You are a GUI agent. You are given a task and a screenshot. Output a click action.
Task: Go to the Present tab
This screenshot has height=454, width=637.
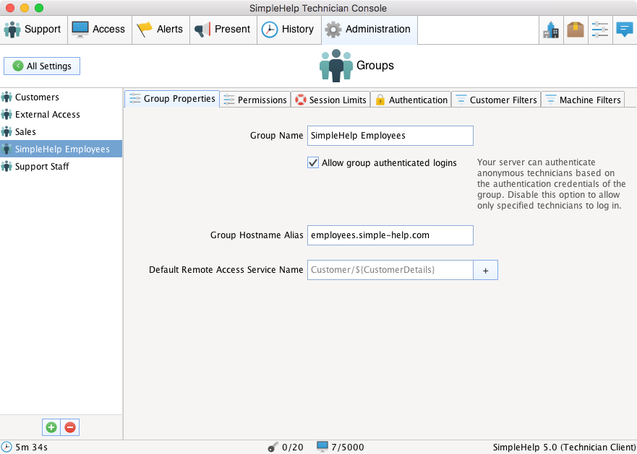[223, 30]
